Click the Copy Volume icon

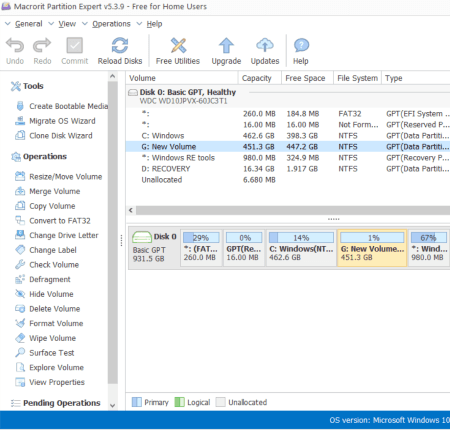(20, 206)
